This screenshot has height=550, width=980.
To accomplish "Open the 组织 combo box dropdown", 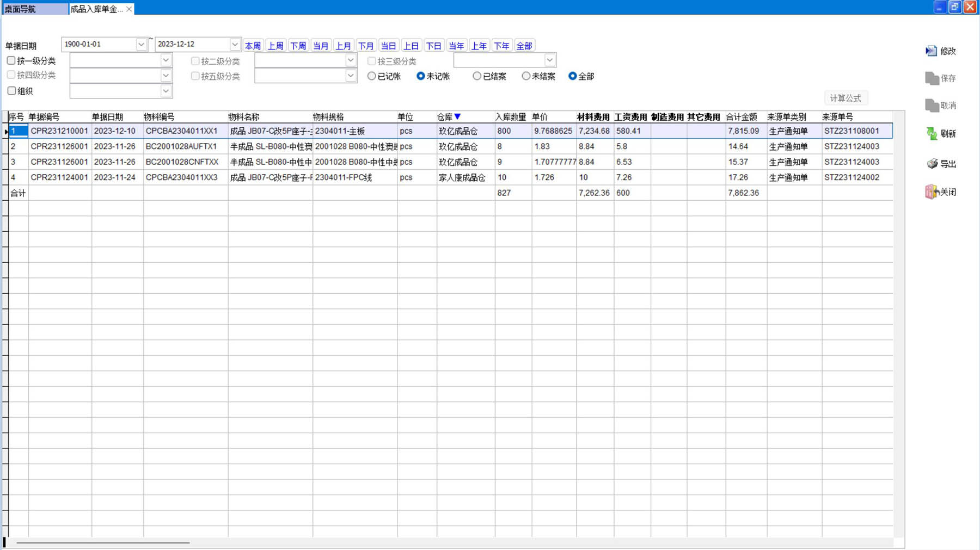I will [166, 91].
